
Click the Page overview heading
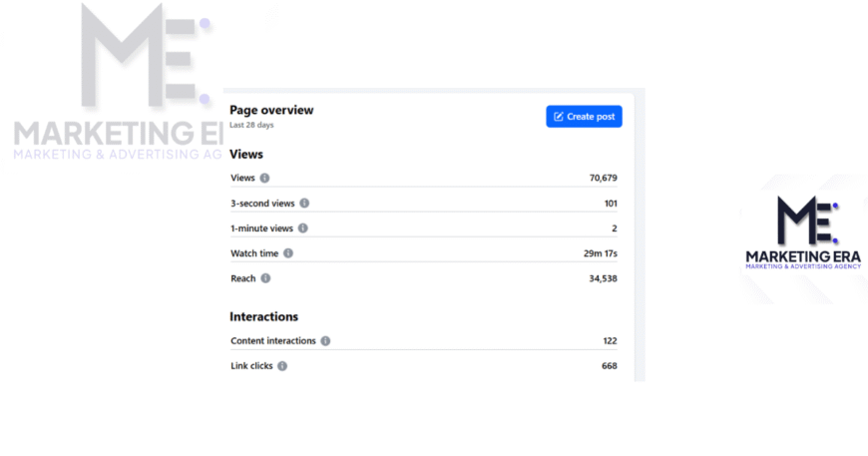point(271,110)
